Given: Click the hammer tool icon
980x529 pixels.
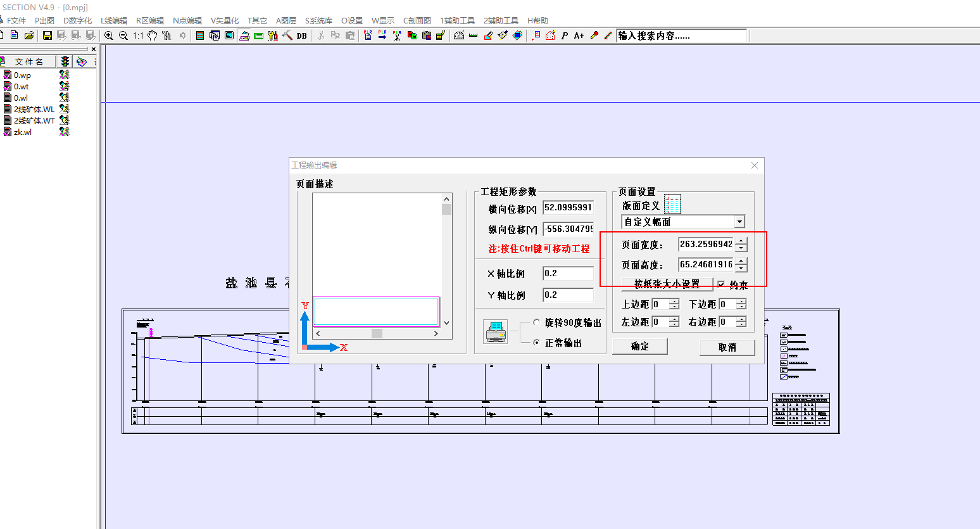Looking at the screenshot, I should click(x=287, y=35).
